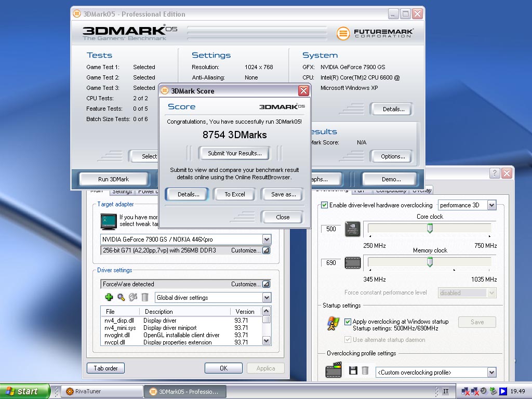Open the Windows Start menu
Screen dimensions: 532x399
(25, 391)
